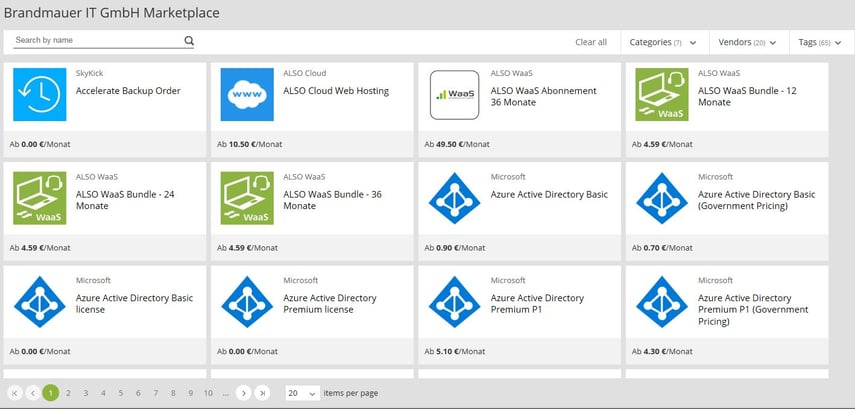855x409 pixels.
Task: Click Clear all filters
Action: (591, 42)
